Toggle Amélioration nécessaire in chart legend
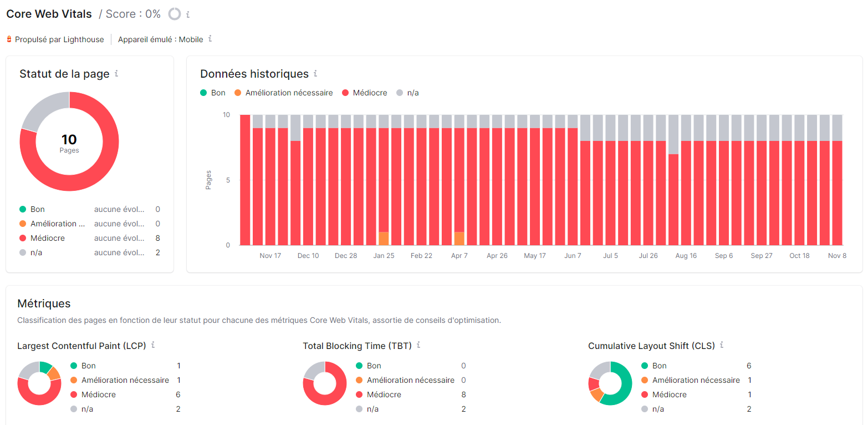 coord(284,93)
